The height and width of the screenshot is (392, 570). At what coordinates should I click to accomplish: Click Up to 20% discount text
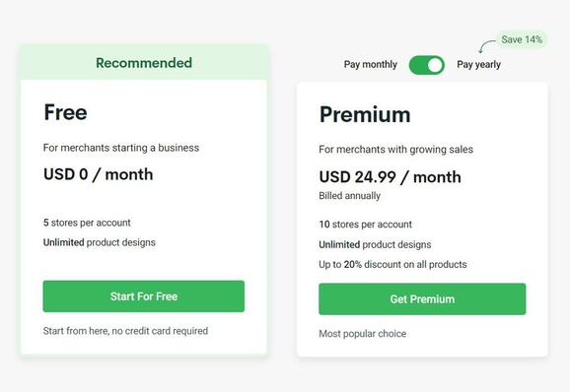tap(392, 264)
